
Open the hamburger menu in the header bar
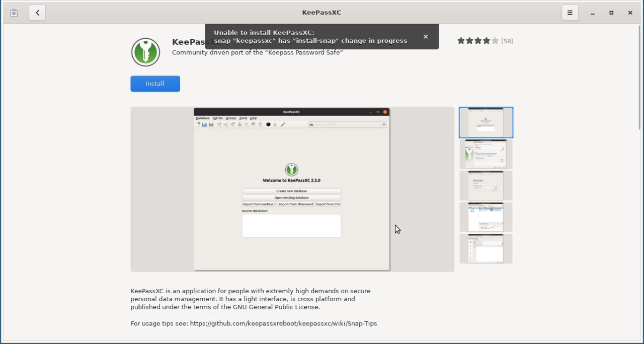570,13
